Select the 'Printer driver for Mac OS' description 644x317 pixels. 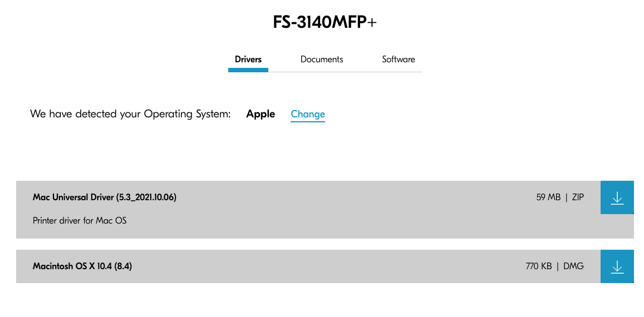click(80, 220)
